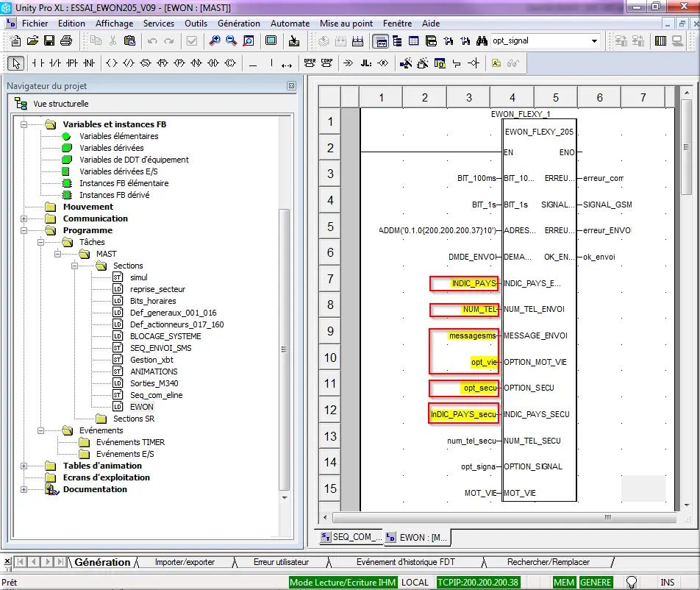Expand the Communication tree node
The height and width of the screenshot is (590, 700).
[24, 218]
